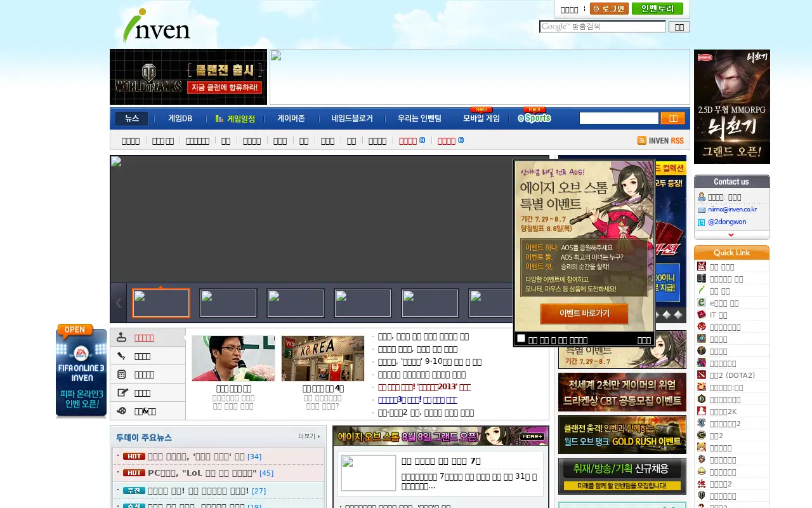Open the 월드 오브 탱크 GOLD RUSH banner
This screenshot has width=812, height=508.
622,434
